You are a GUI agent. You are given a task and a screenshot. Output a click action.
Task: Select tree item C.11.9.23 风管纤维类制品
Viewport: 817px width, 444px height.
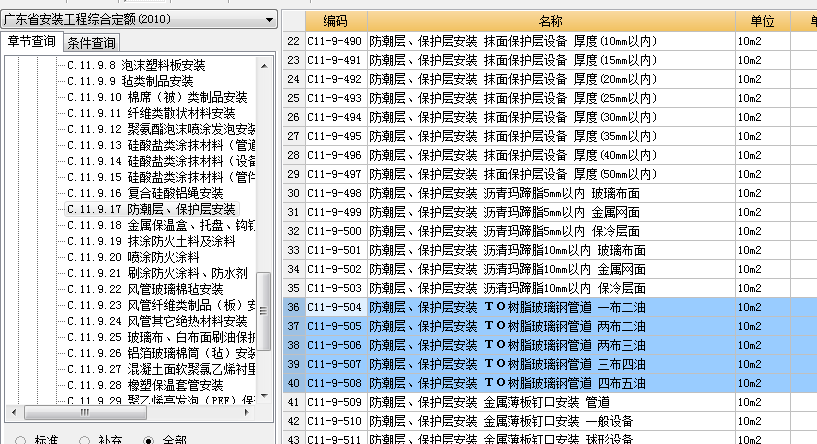tap(161, 305)
